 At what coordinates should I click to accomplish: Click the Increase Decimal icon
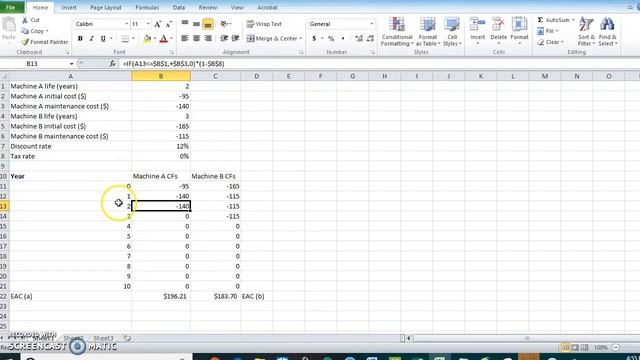tap(358, 38)
